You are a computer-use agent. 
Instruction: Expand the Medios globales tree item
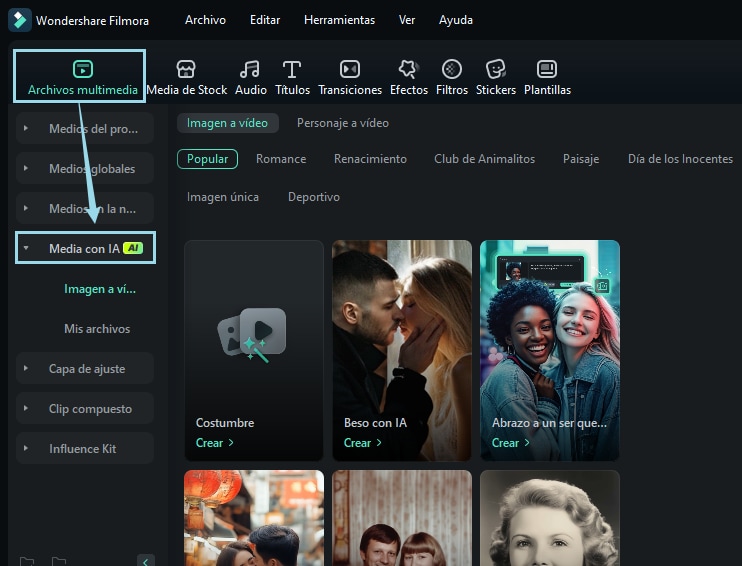pos(26,169)
